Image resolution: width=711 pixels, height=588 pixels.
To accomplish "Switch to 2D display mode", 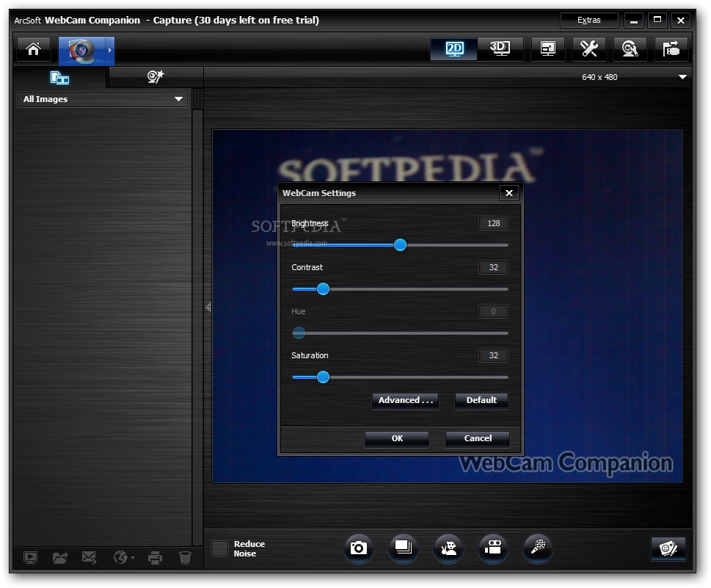I will click(454, 48).
